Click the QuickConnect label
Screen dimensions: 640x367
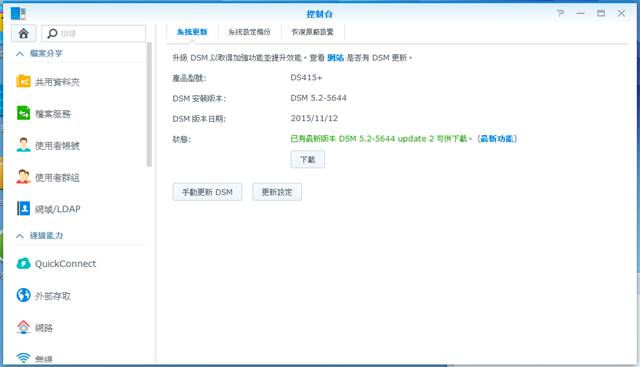pyautogui.click(x=65, y=264)
